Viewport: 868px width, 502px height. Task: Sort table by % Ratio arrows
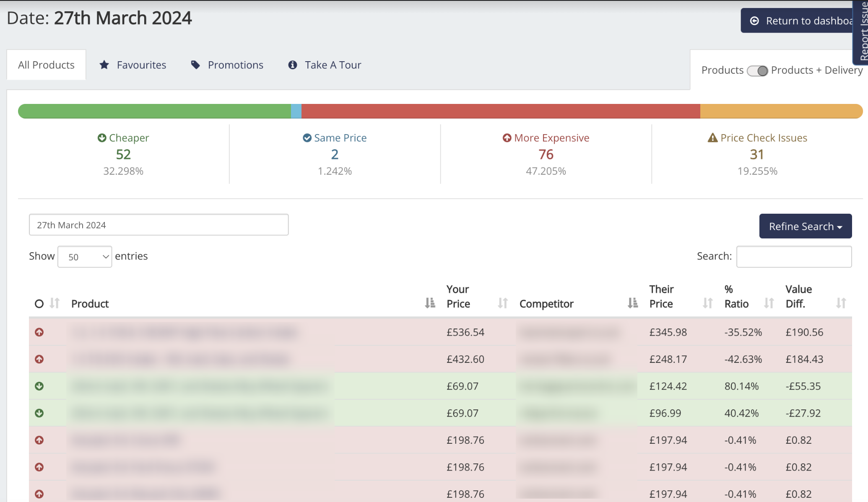click(769, 303)
